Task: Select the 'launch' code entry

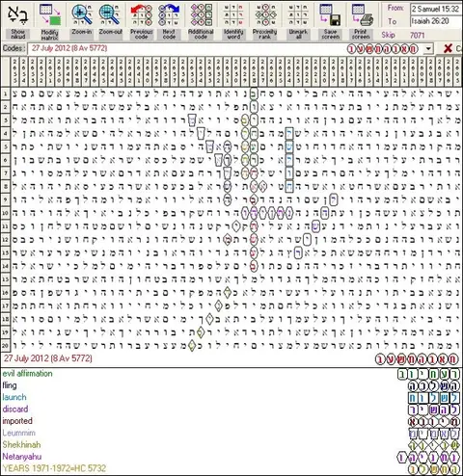Action: coord(14,397)
